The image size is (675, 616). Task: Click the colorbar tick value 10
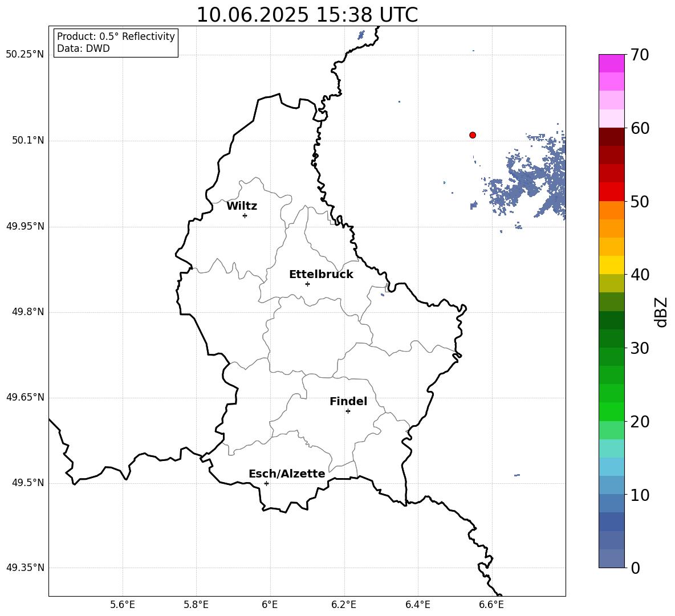point(640,495)
